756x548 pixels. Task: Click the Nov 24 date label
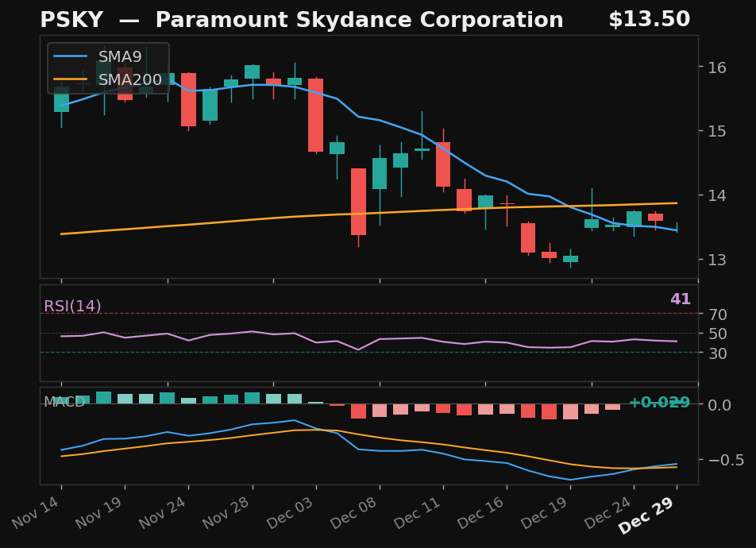[163, 512]
